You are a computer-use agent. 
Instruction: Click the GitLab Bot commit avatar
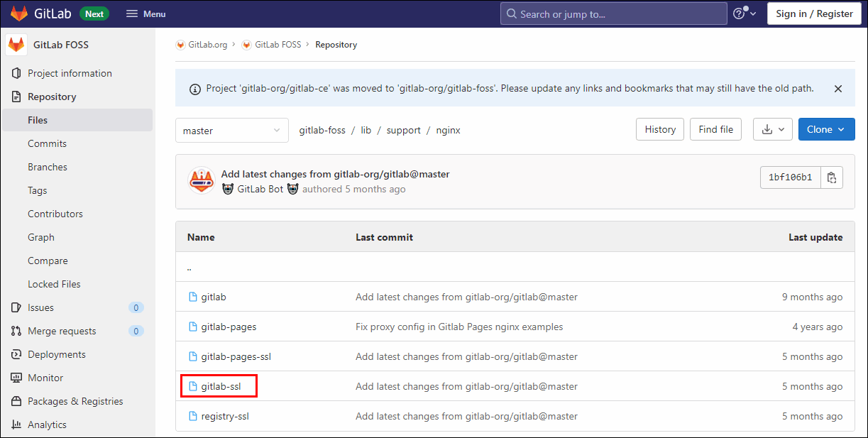tap(202, 181)
